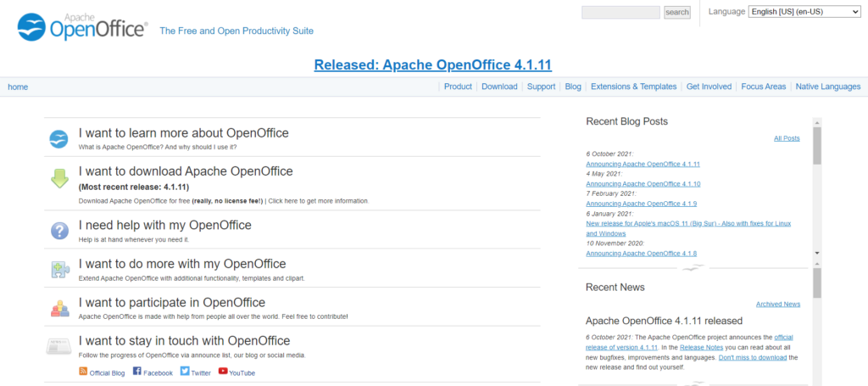This screenshot has width=868, height=386.
Task: Click the Apache OpenOffice logo
Action: [x=82, y=26]
